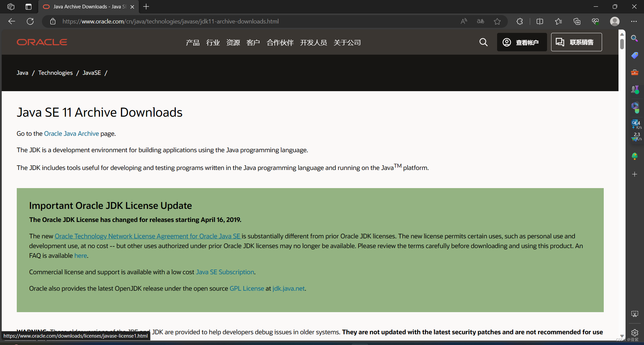644x345 pixels.
Task: View site information lock icon
Action: [x=53, y=21]
